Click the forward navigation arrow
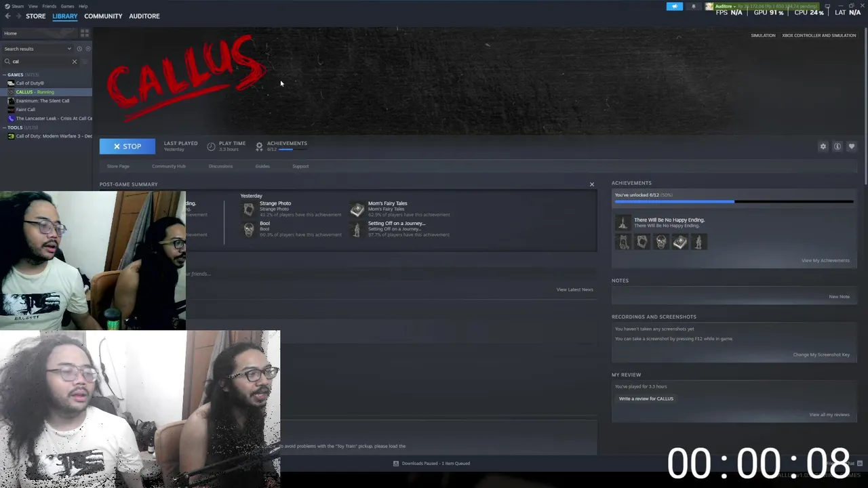 18,16
